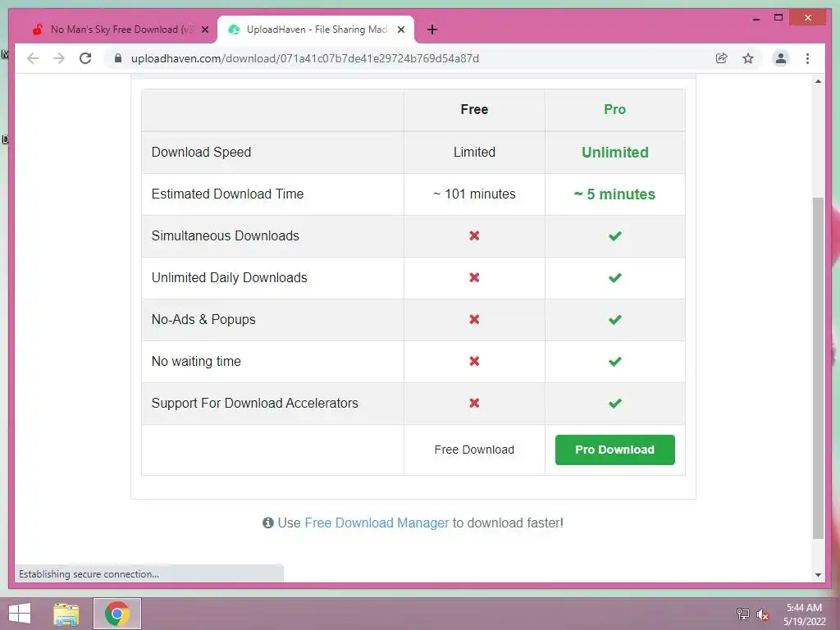Viewport: 840px width, 630px height.
Task: Click the page's vertical scrollbar thumb
Action: click(x=818, y=368)
